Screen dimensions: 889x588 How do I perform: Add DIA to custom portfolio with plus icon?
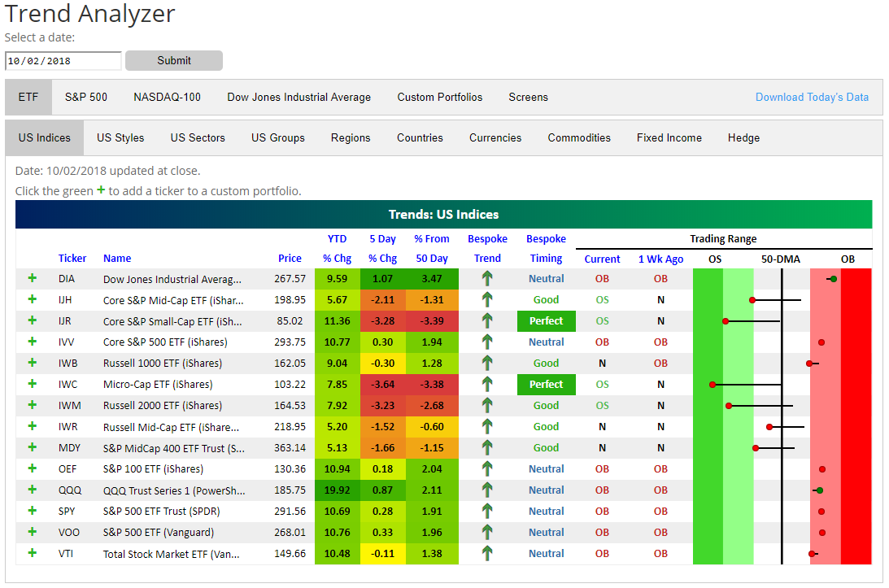click(x=33, y=278)
